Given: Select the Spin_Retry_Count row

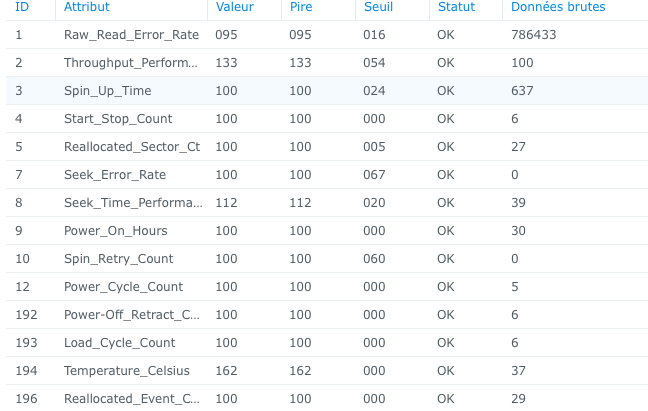Looking at the screenshot, I should point(327,259).
